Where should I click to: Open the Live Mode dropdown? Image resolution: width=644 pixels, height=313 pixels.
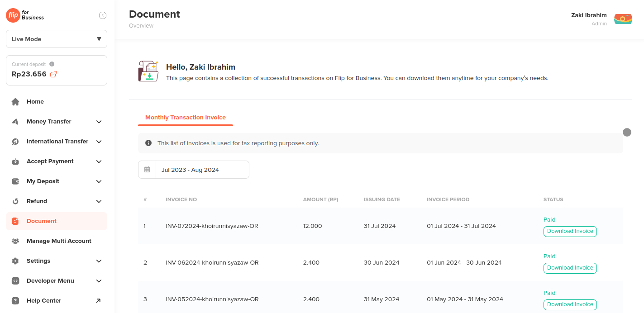tap(56, 39)
